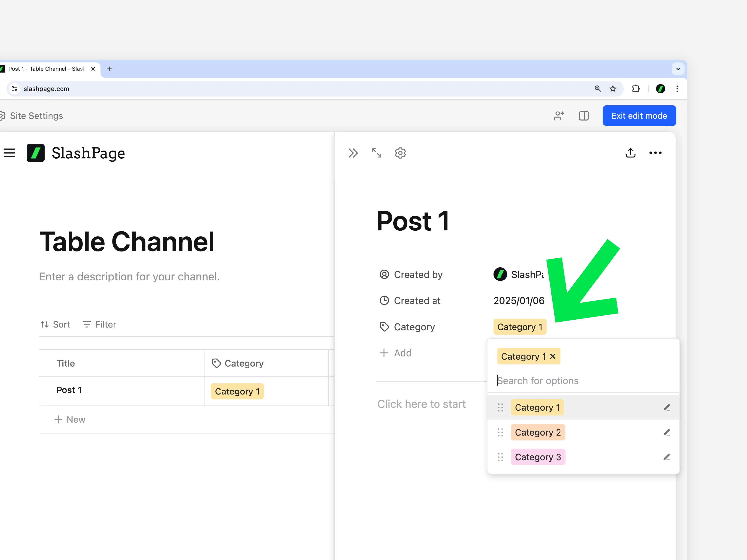The image size is (747, 560).
Task: Toggle the split layout view icon
Action: click(x=584, y=116)
